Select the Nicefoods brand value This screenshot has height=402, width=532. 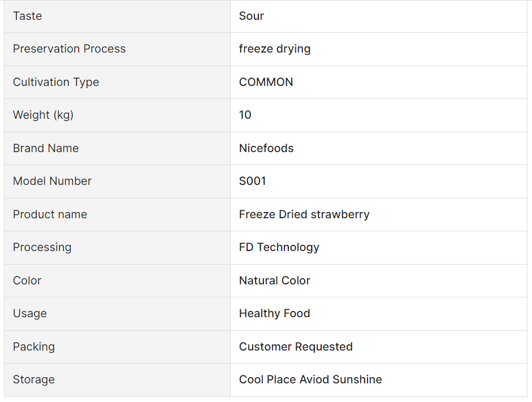pos(266,148)
